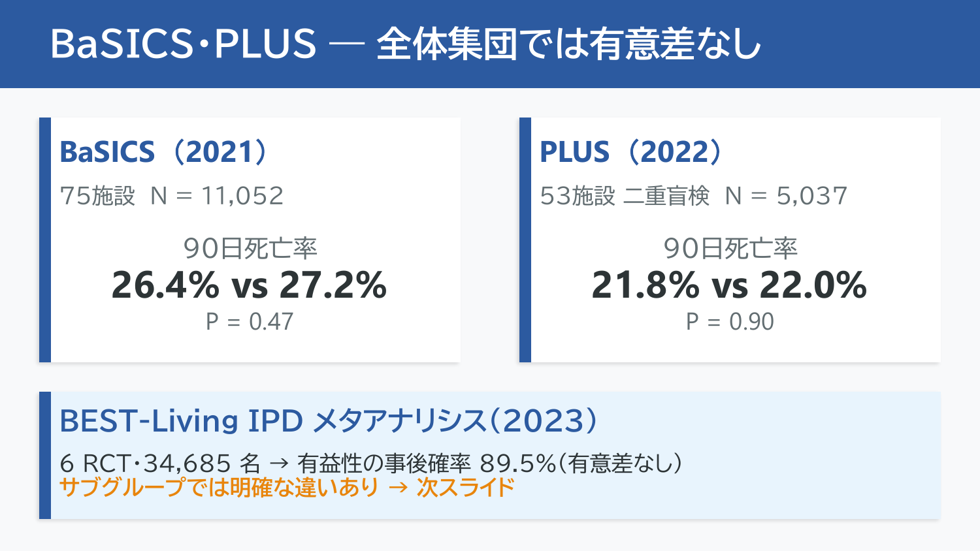This screenshot has width=980, height=551.
Task: Click 90日死亡率 label in PLUS card
Action: [730, 248]
